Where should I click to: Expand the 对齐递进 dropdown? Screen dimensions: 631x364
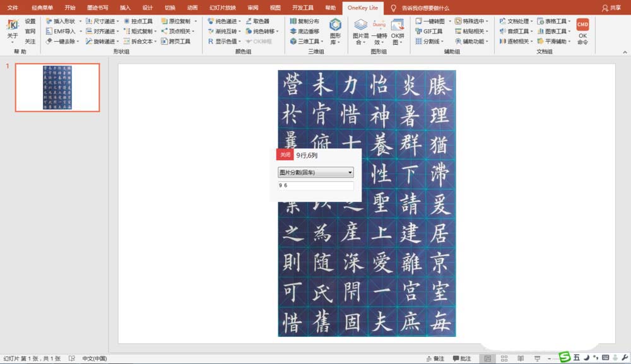point(117,31)
